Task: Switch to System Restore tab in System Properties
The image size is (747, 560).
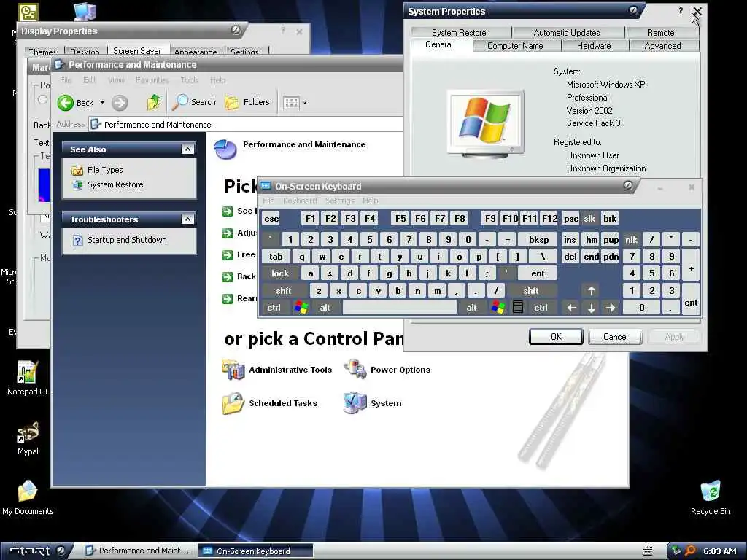Action: tap(459, 32)
